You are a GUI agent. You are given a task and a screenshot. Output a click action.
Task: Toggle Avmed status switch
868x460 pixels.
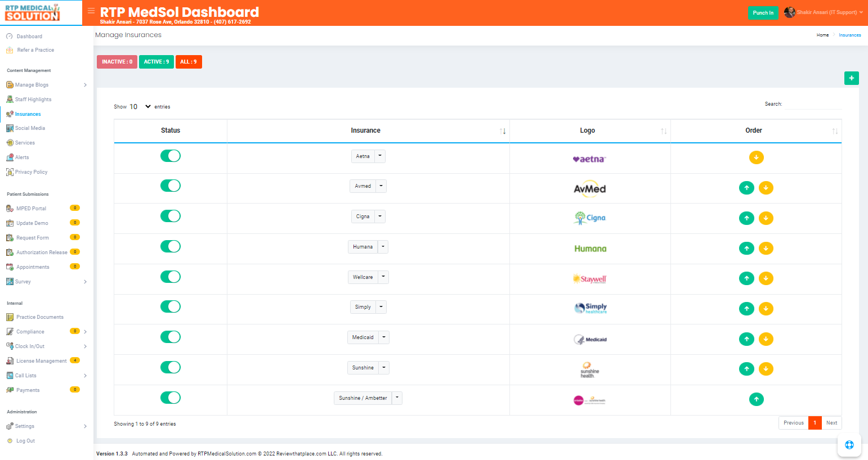click(171, 186)
